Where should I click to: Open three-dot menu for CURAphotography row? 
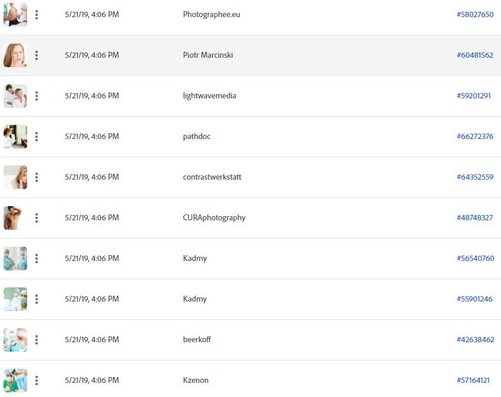click(x=37, y=218)
